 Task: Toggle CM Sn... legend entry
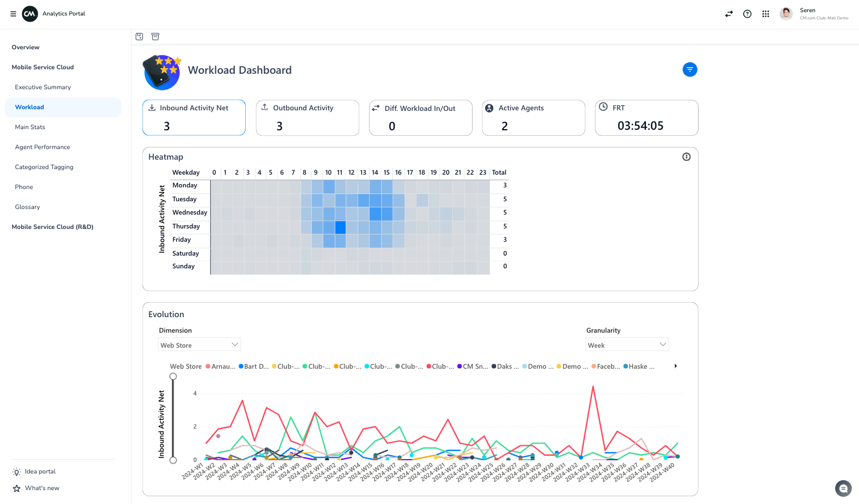coord(473,366)
